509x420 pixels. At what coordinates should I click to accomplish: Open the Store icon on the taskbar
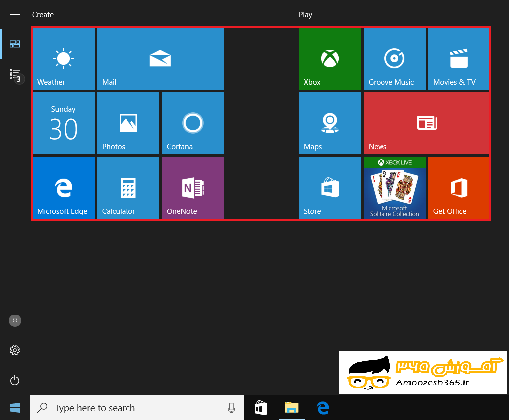pyautogui.click(x=260, y=408)
